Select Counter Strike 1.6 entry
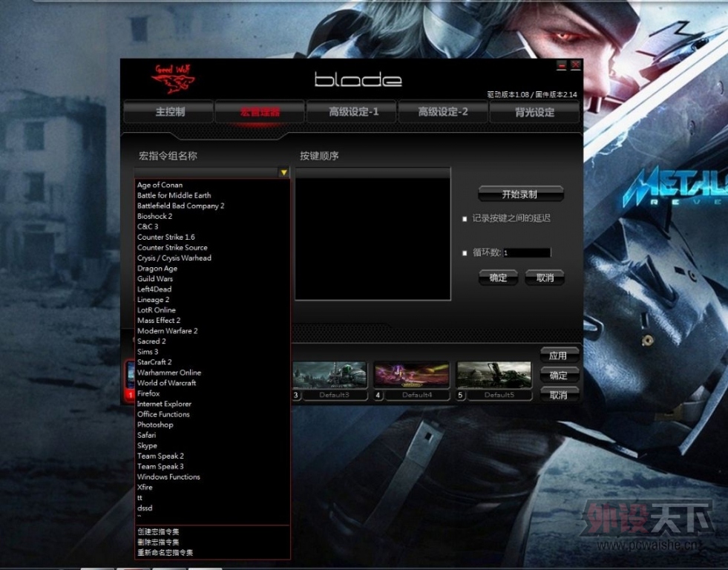 tap(165, 237)
